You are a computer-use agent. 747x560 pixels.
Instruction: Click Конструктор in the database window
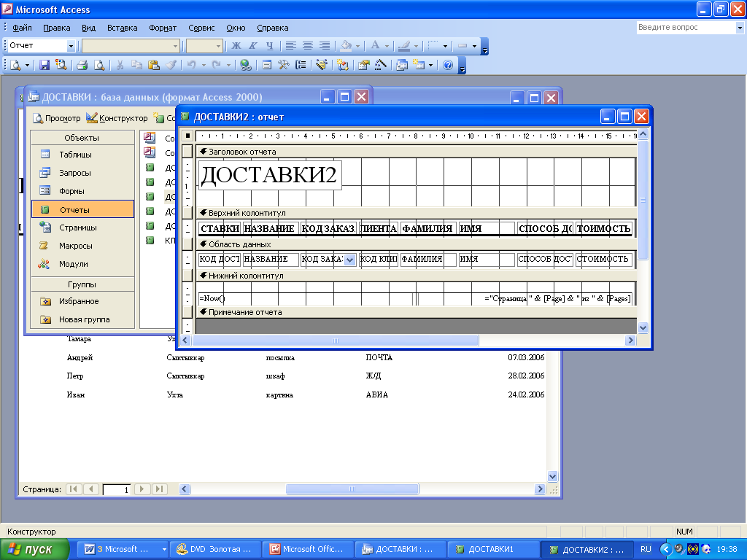(x=117, y=117)
